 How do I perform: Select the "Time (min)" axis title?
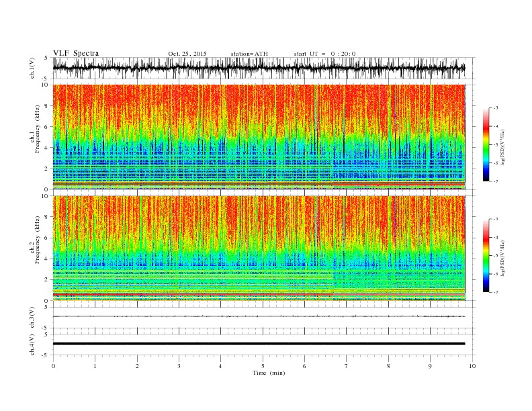[269, 373]
